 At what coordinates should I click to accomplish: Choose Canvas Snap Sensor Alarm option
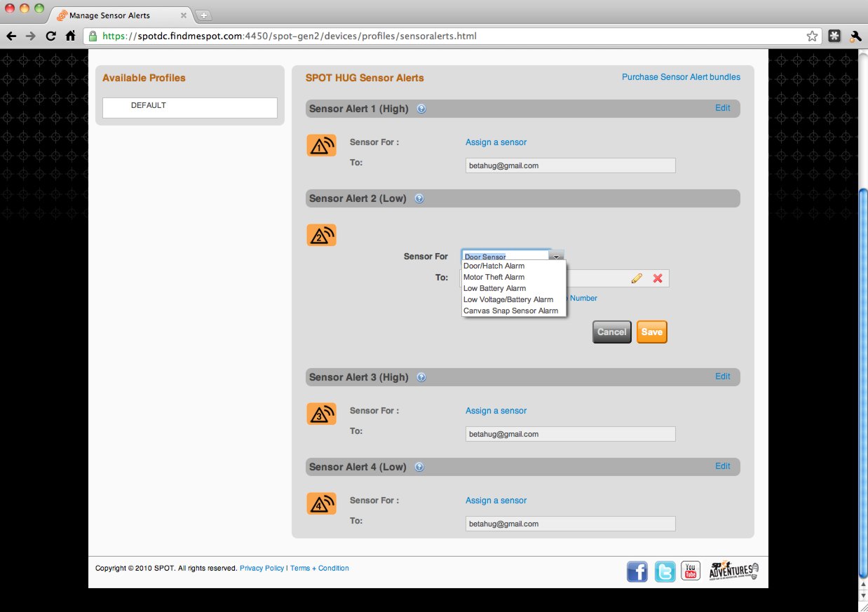(514, 311)
